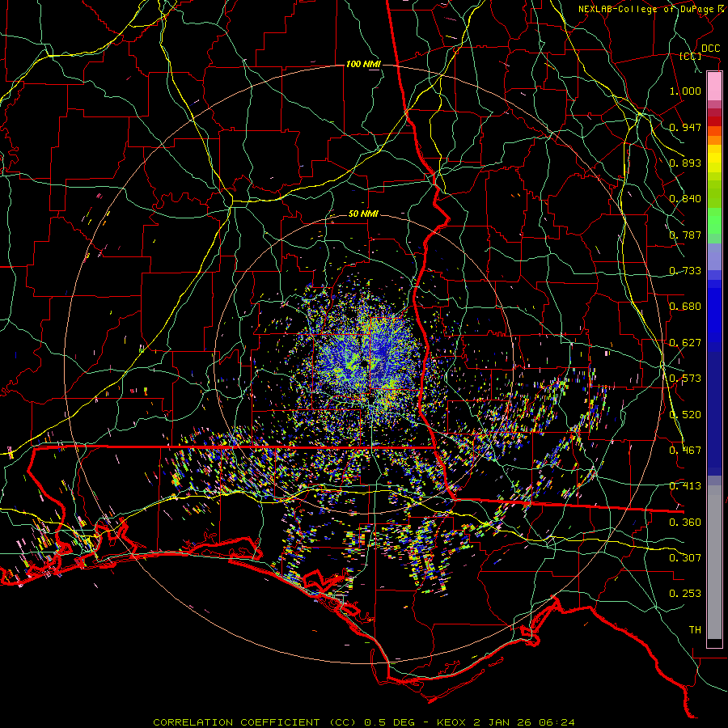The width and height of the screenshot is (728, 728).
Task: Click the 50 NMI range ring label
Action: click(363, 214)
